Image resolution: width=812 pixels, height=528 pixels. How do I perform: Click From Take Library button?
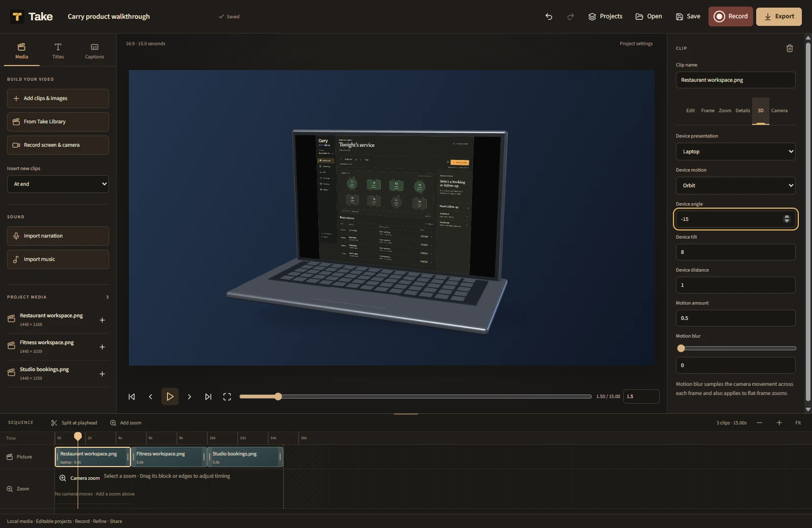58,122
